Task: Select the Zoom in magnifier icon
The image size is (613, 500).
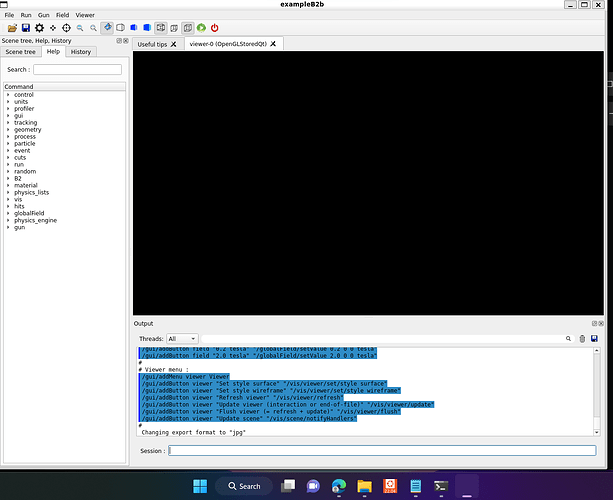Action: 93,28
